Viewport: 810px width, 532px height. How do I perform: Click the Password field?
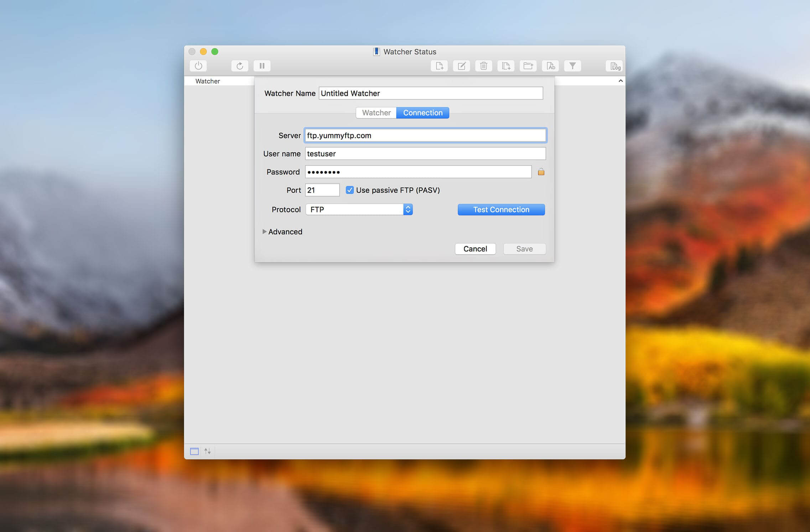(x=418, y=172)
